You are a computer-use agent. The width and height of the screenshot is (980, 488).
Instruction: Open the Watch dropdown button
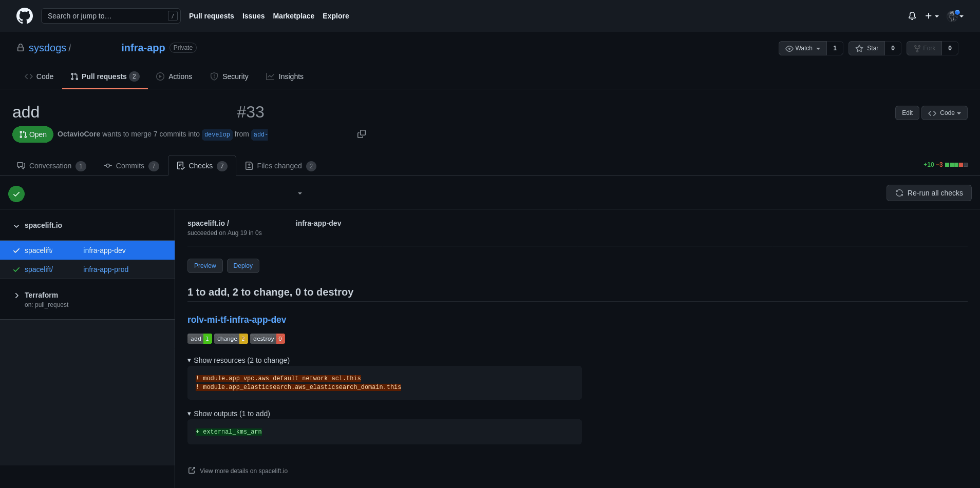(x=802, y=48)
